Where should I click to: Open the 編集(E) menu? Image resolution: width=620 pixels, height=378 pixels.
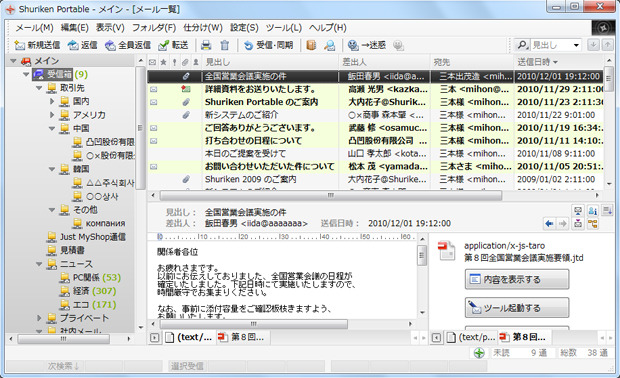click(74, 28)
